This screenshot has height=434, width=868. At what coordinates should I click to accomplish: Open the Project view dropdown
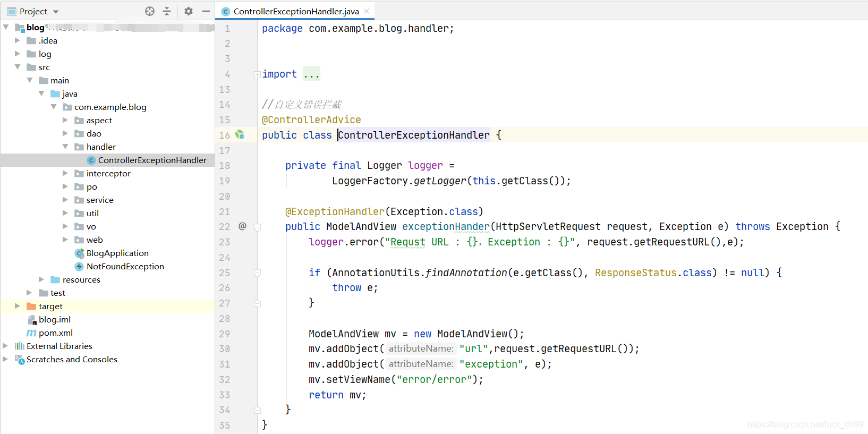(56, 12)
